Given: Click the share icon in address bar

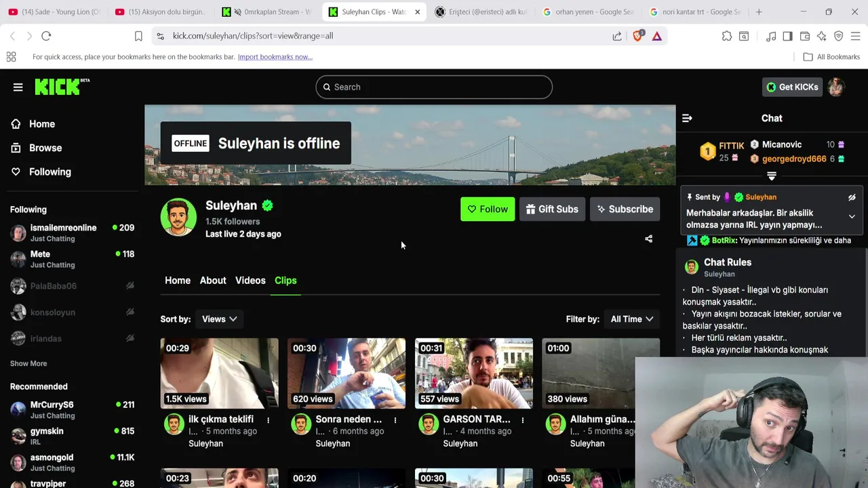Looking at the screenshot, I should point(617,36).
